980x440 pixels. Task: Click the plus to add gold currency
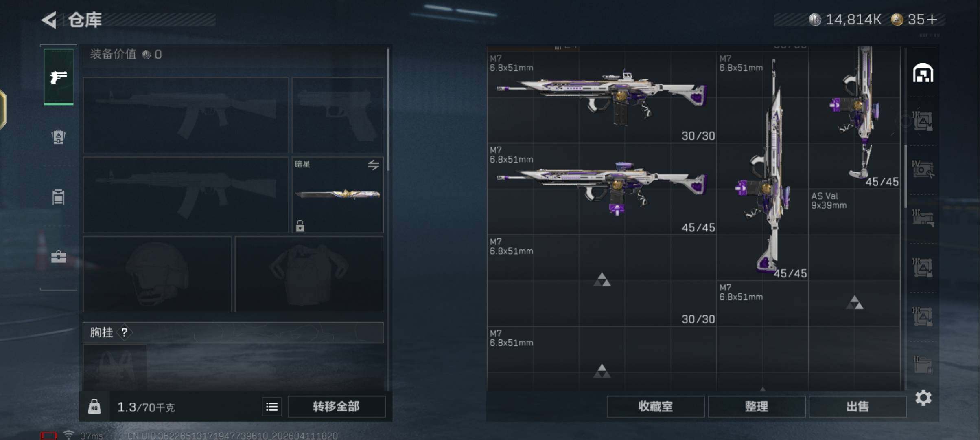932,19
